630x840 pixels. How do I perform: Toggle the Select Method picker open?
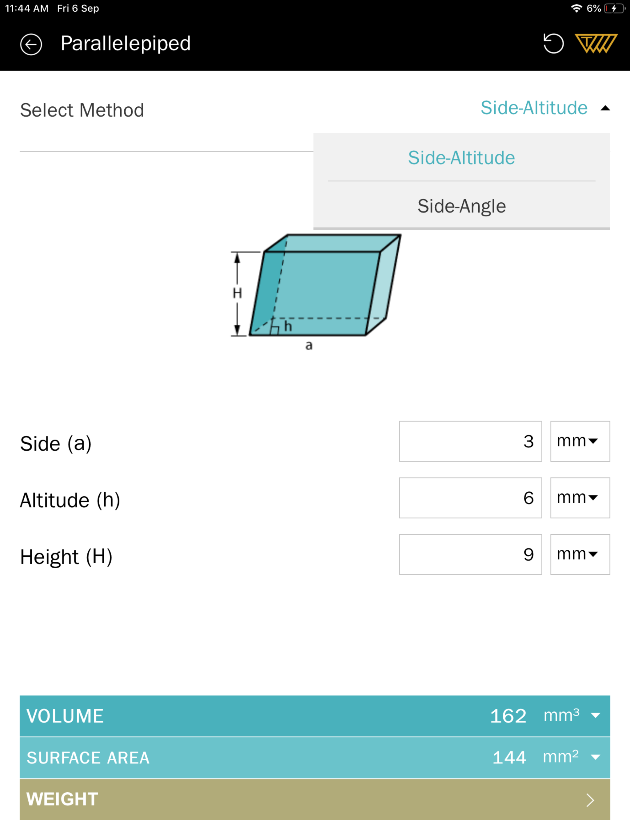pyautogui.click(x=533, y=108)
